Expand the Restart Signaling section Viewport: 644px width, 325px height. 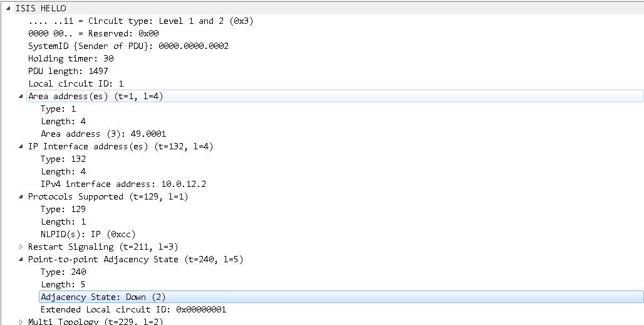22,247
